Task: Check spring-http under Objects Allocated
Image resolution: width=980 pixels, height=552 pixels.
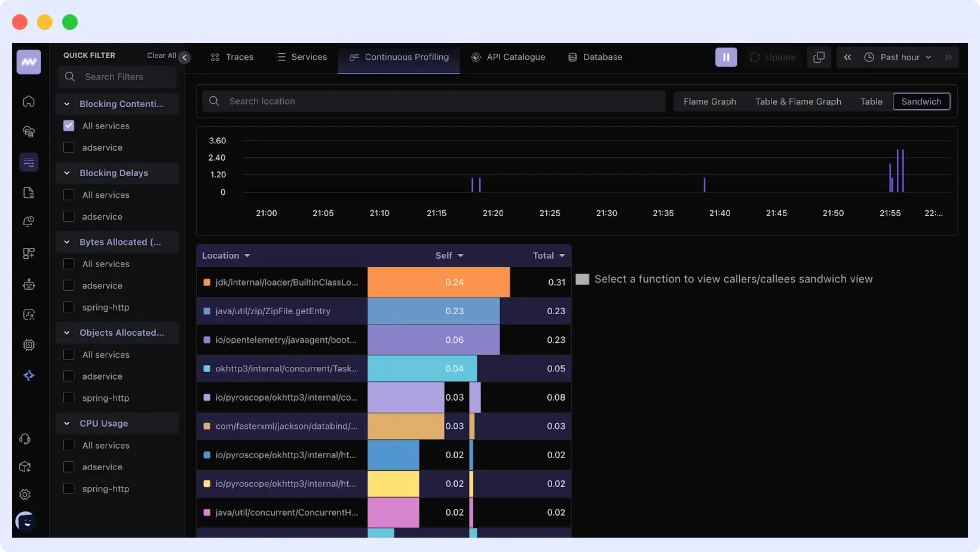Action: coord(69,397)
